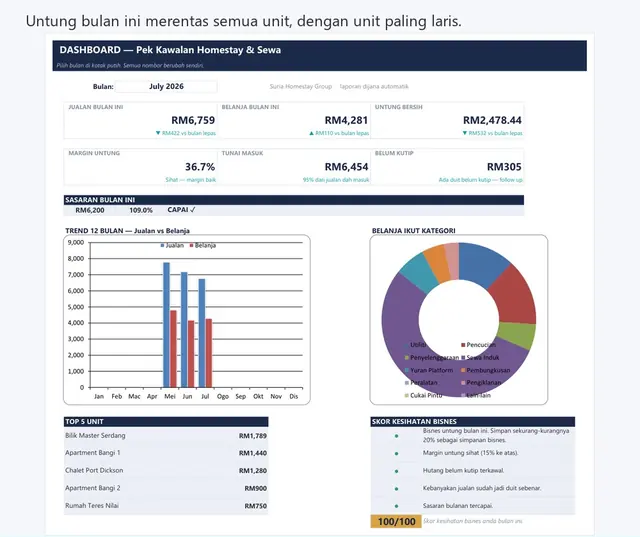Viewport: 640px width, 537px height.
Task: Click the Margin Untung 36.7% card
Action: pos(140,167)
